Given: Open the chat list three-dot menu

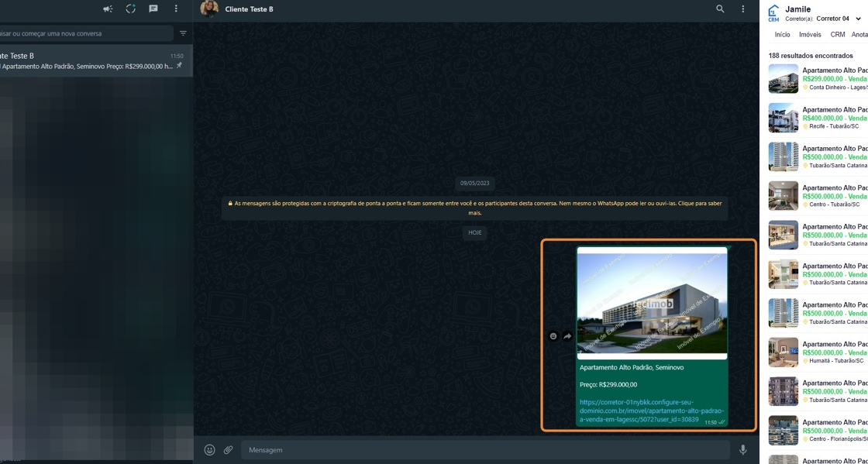Looking at the screenshot, I should (x=176, y=9).
